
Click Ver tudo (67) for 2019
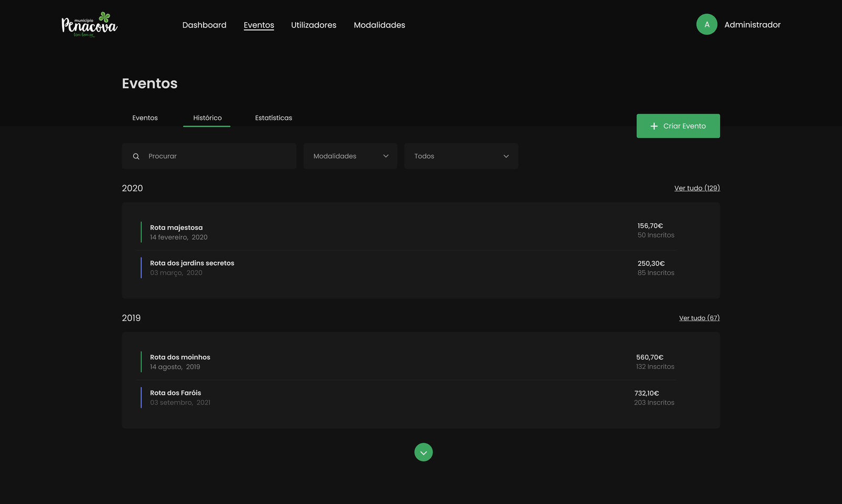pyautogui.click(x=699, y=318)
